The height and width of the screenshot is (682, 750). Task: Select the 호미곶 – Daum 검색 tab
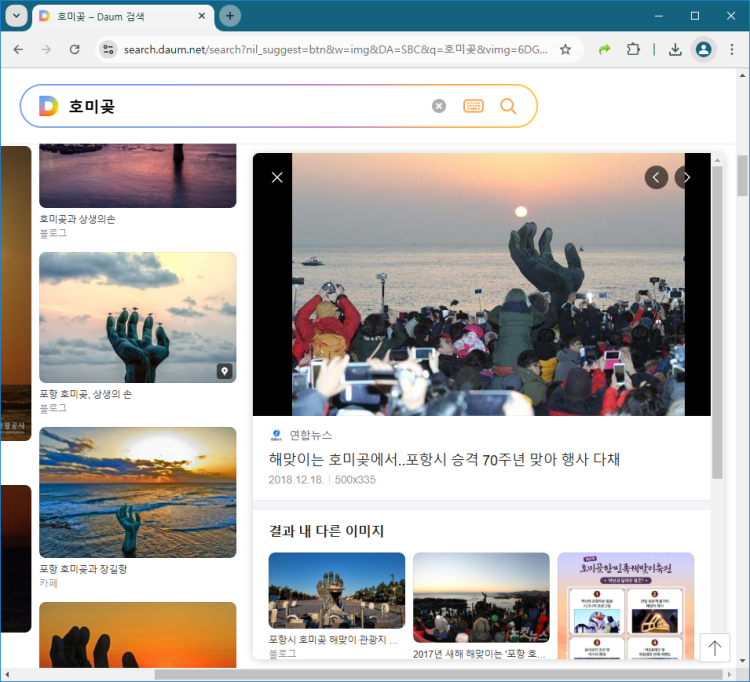(123, 16)
